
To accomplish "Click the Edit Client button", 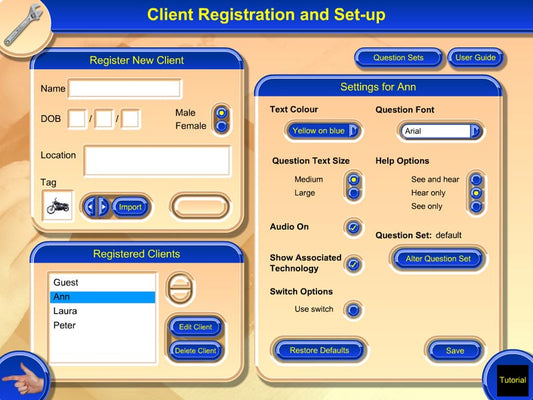I will (195, 327).
